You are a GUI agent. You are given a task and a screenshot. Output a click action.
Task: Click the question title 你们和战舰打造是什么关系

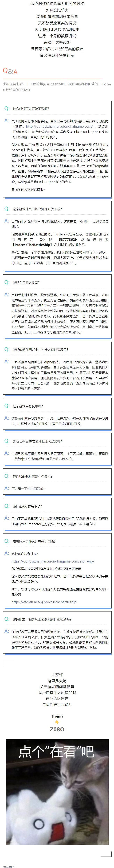click(x=32, y=476)
